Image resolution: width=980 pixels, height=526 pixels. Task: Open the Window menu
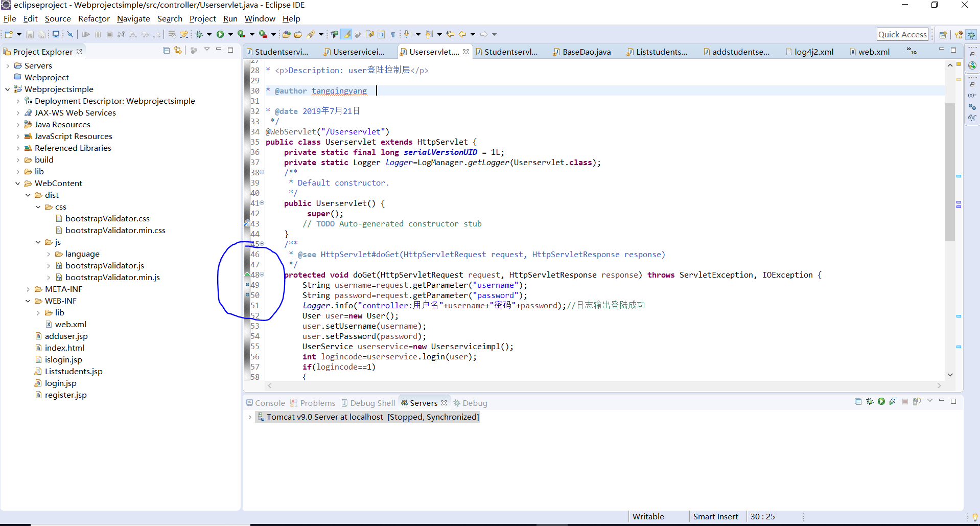pos(260,19)
